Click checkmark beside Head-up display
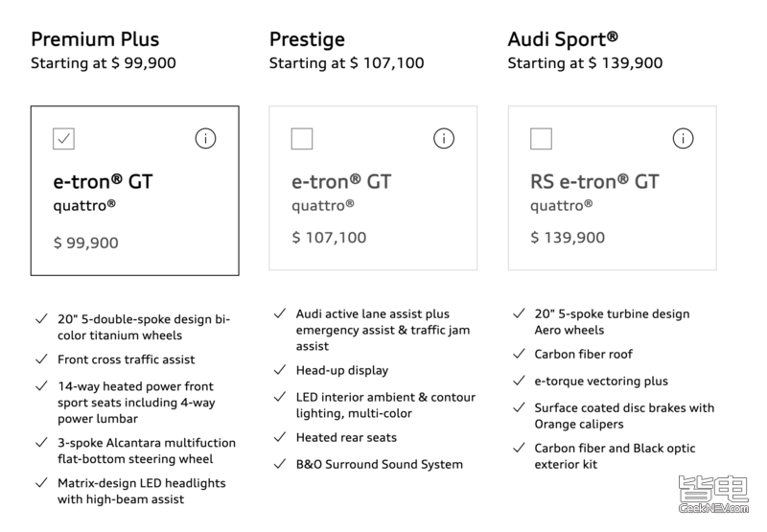Image resolution: width=767 pixels, height=532 pixels. (x=280, y=370)
